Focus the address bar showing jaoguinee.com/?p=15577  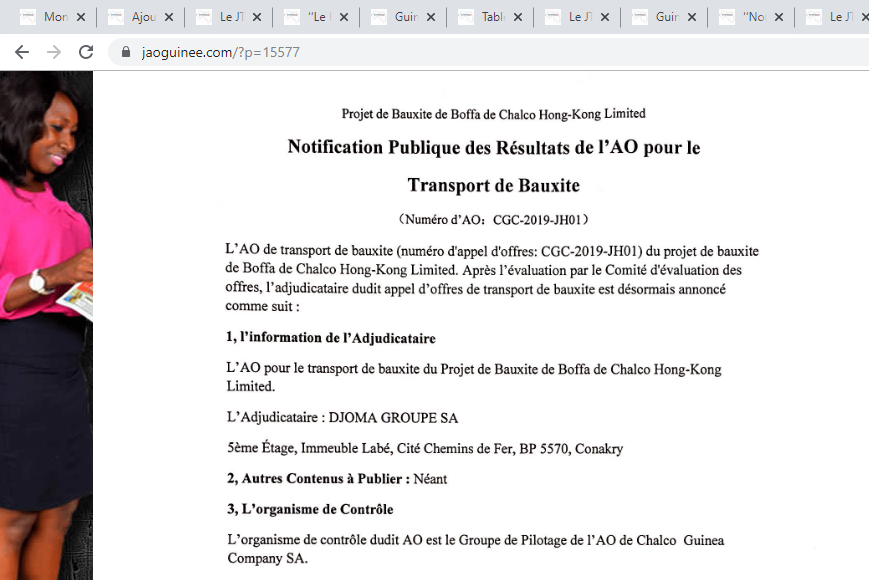[x=488, y=52]
